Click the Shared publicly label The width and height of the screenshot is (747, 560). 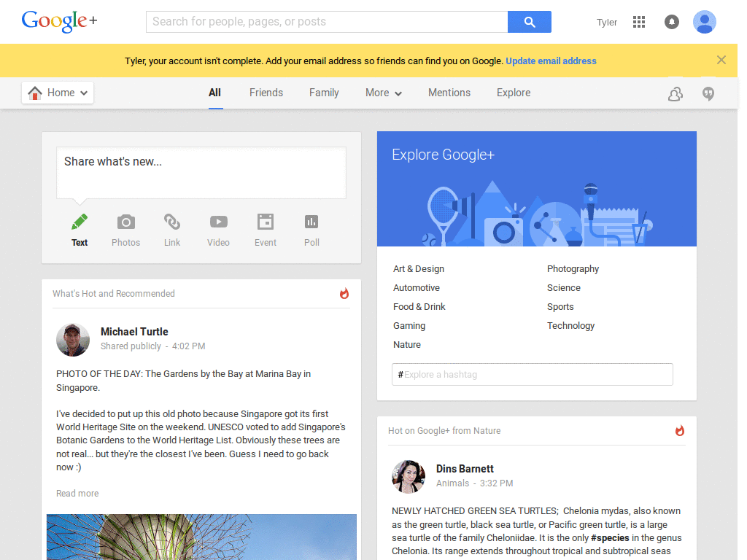[x=131, y=346]
